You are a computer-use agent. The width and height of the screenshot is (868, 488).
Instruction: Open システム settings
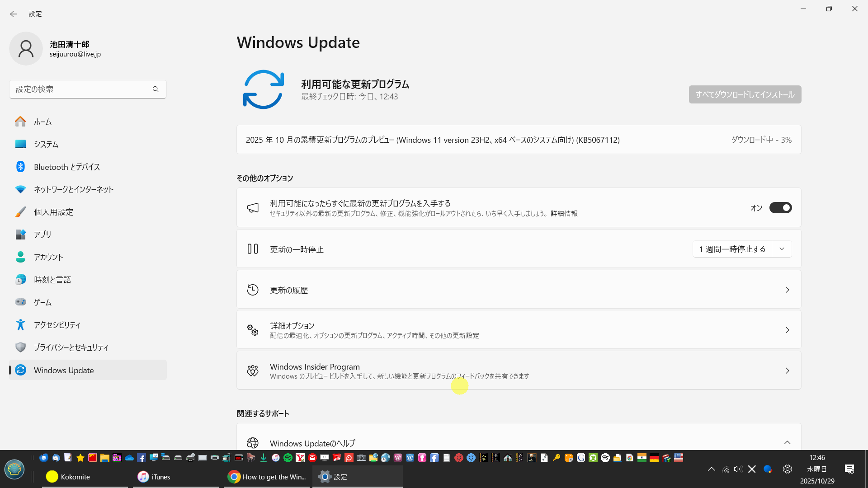click(88, 144)
